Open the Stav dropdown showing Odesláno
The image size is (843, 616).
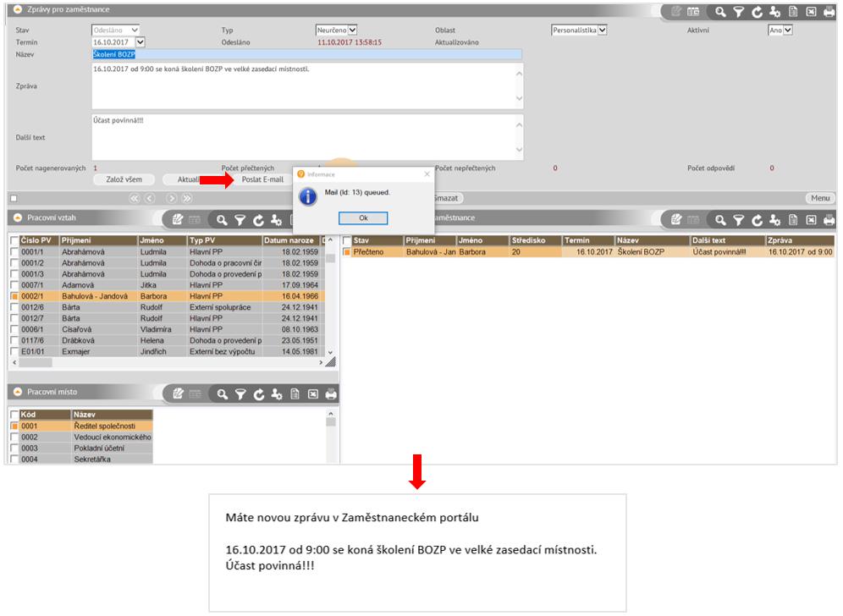click(135, 30)
